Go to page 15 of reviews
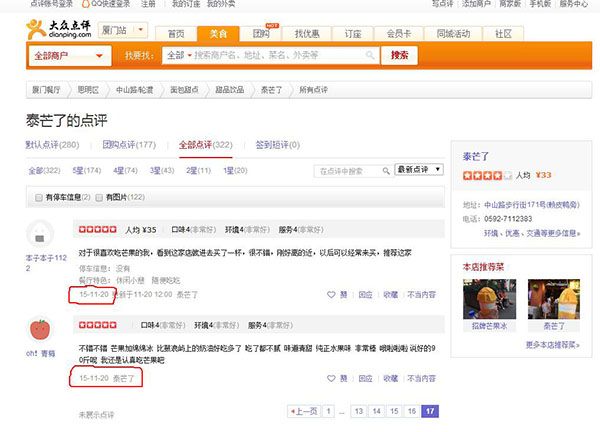The width and height of the screenshot is (600, 432). [394, 411]
